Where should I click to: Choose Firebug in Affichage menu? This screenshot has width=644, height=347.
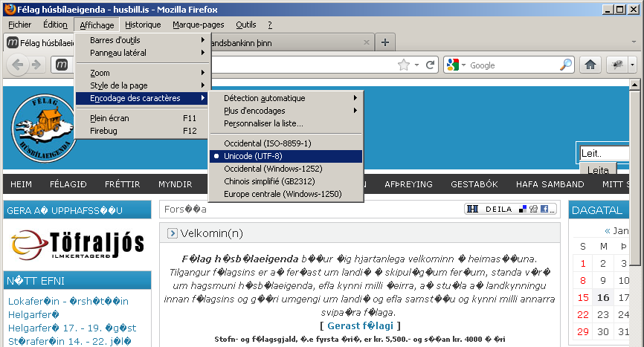tap(143, 131)
